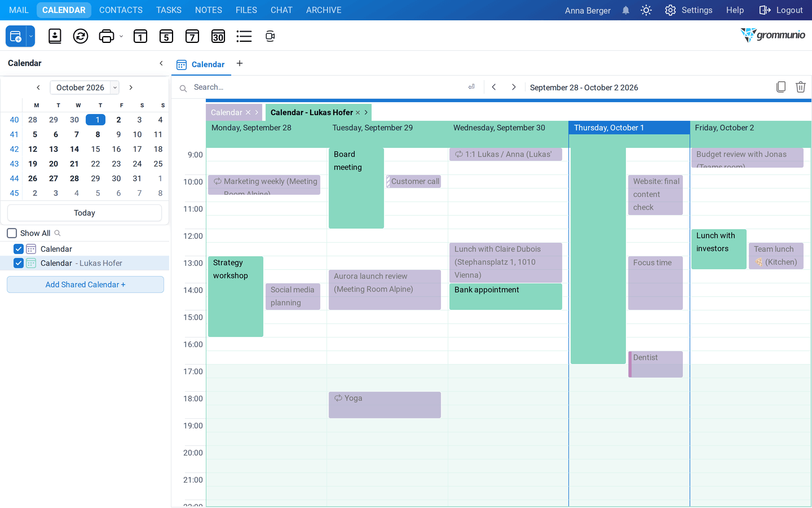Open the TASKS section
The width and height of the screenshot is (812, 508).
169,10
